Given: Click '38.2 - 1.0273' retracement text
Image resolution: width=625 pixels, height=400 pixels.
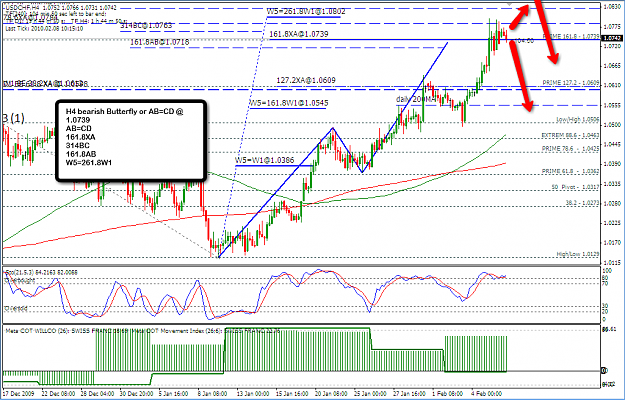Looking at the screenshot, I should click(x=583, y=203).
